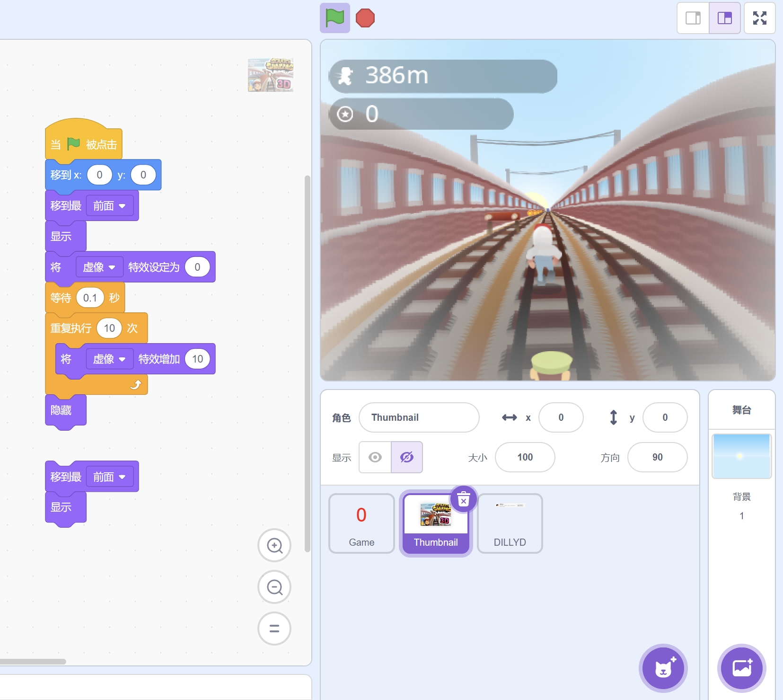Image resolution: width=783 pixels, height=700 pixels.
Task: Click the 显示 block in detached script
Action: tap(65, 507)
